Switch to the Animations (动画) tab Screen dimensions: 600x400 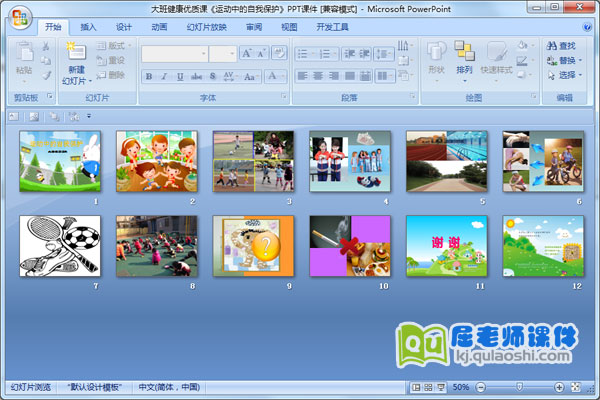[x=159, y=27]
